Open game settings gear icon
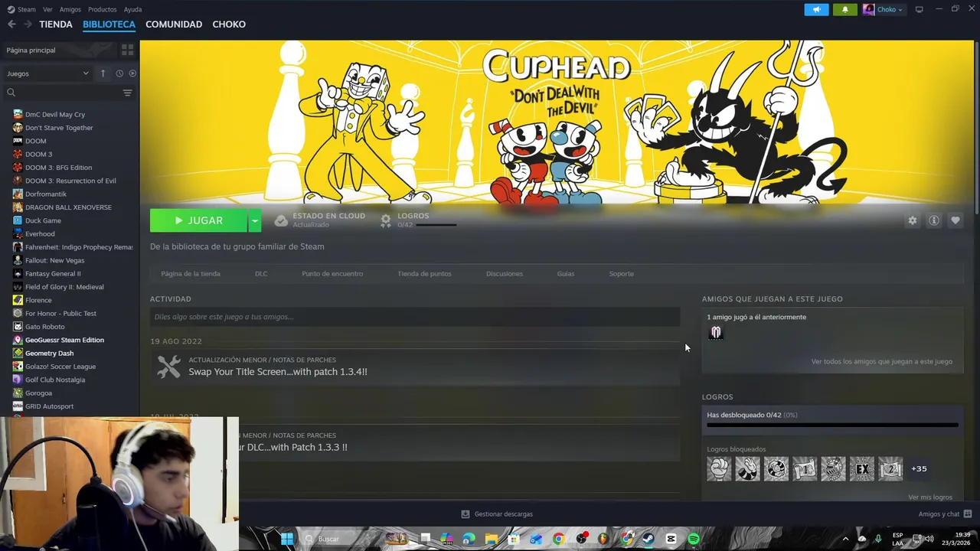 (912, 220)
